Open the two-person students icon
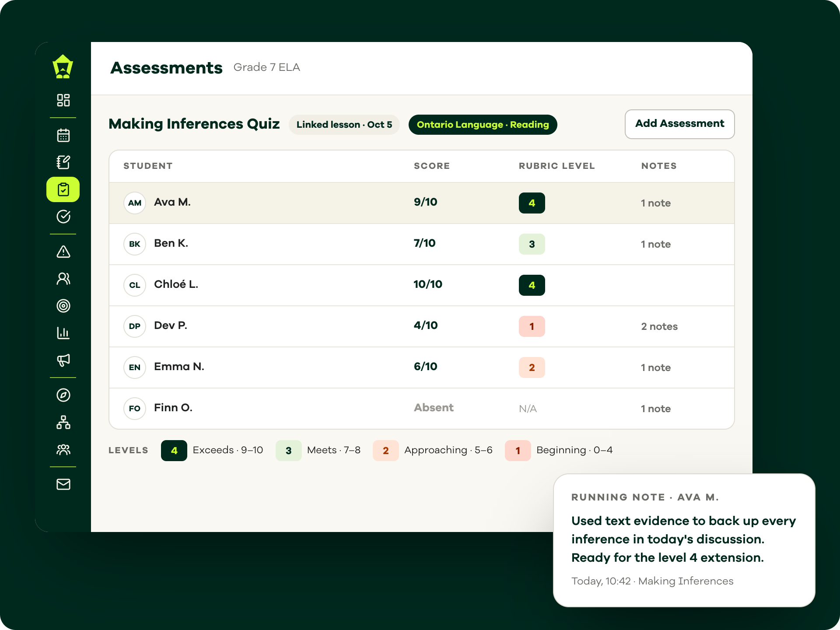Screen dimensions: 840x630 coord(63,279)
